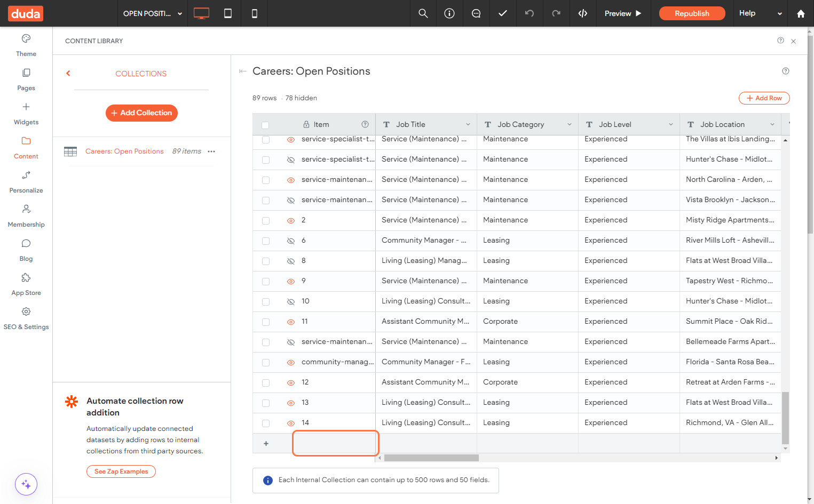Tick the select-all checkbox in table header
The image size is (814, 504).
click(x=265, y=125)
